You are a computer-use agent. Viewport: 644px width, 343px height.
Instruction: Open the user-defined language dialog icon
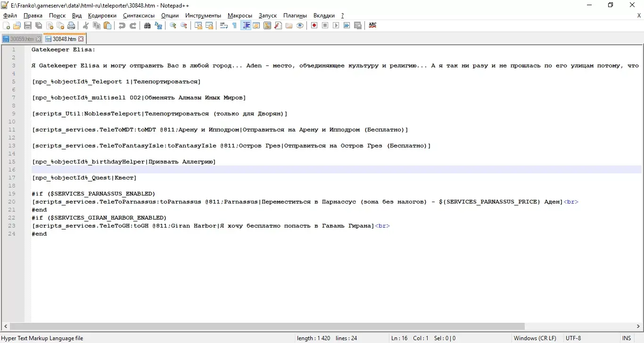[256, 25]
